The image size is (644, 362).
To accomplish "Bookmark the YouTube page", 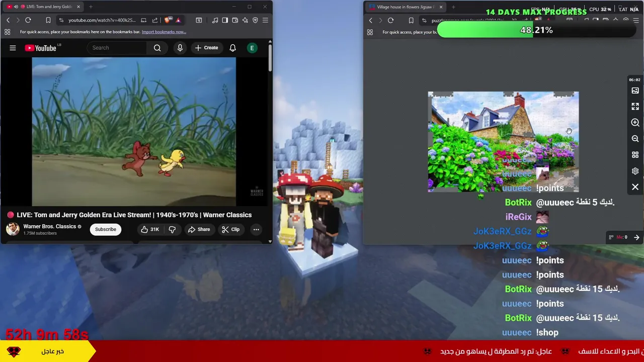I will (48, 20).
